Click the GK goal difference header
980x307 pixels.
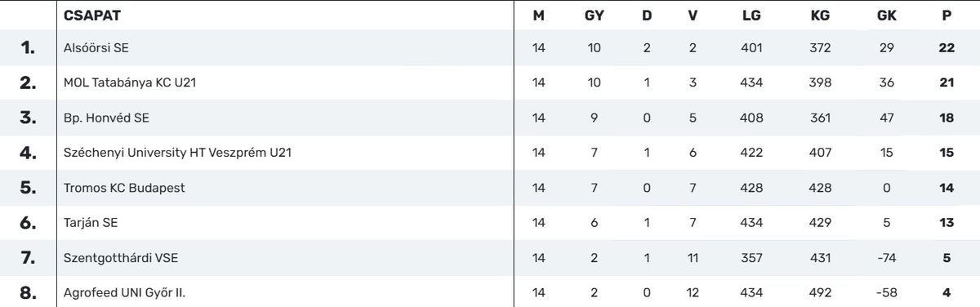pyautogui.click(x=886, y=15)
